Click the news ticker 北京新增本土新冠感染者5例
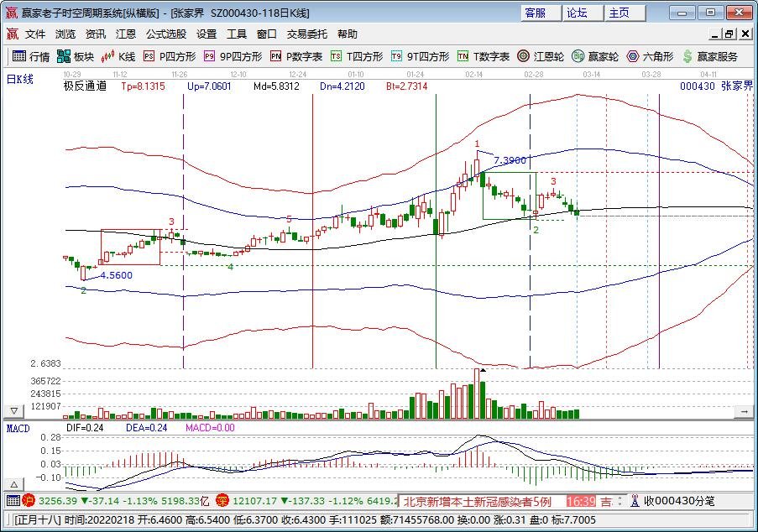This screenshot has width=758, height=532. click(x=477, y=501)
